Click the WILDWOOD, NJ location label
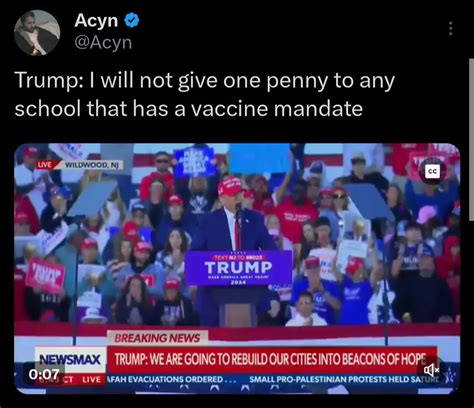 [92, 165]
